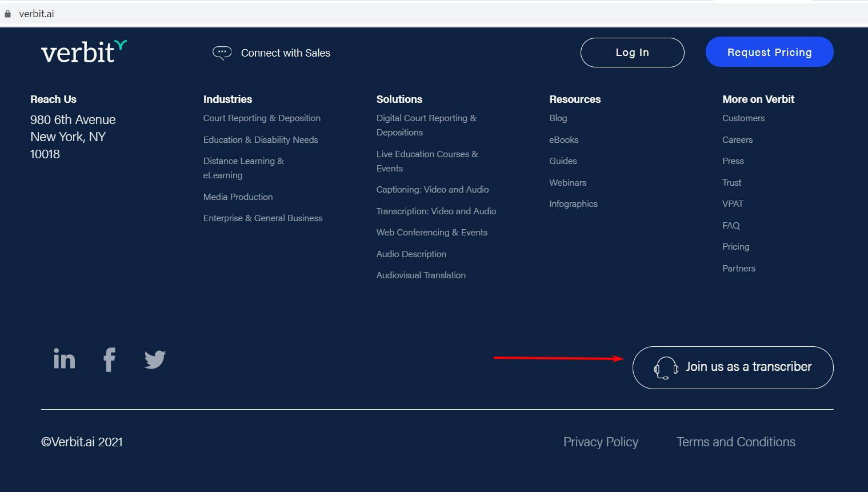Viewport: 868px width, 492px height.
Task: Open Captioning: Video and Audio solution
Action: click(x=432, y=190)
